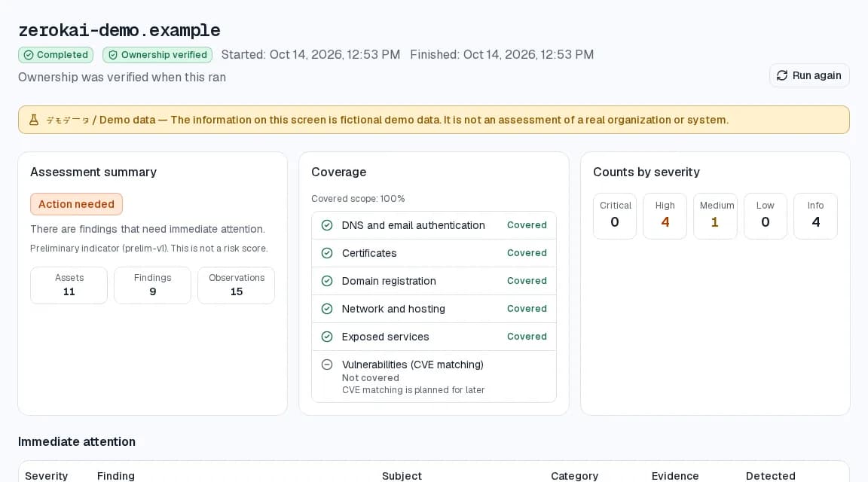Click Covered status for Exposed services
Screen dimensions: 868x482
527,337
